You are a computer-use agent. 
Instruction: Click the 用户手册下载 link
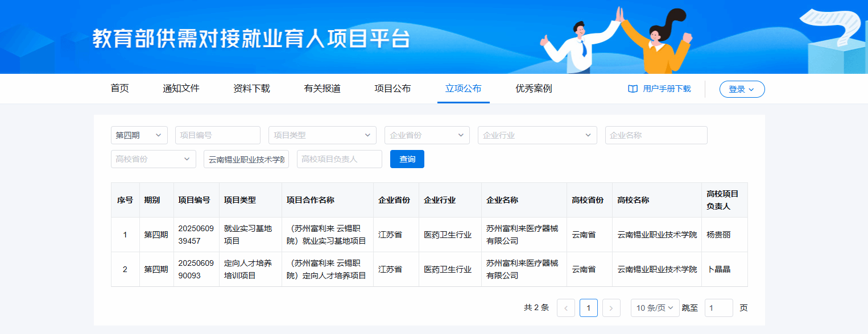(x=667, y=89)
